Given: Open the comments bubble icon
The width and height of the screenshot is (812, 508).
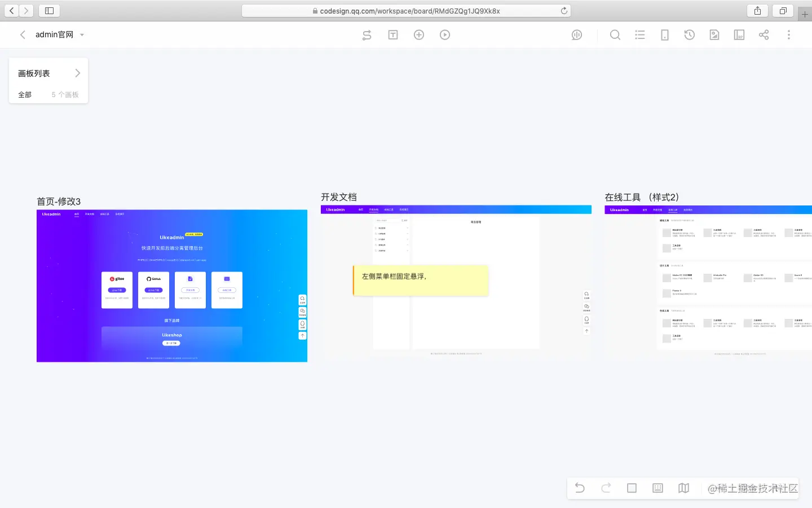Looking at the screenshot, I should pos(576,35).
